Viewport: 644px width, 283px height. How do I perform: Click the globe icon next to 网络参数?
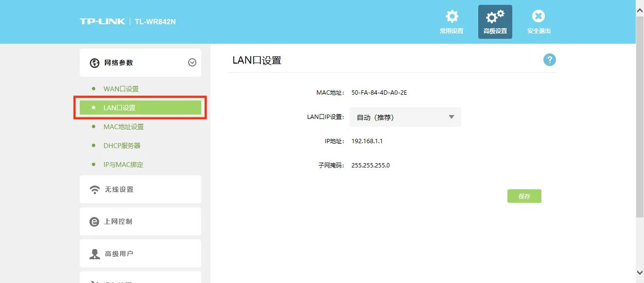point(93,62)
